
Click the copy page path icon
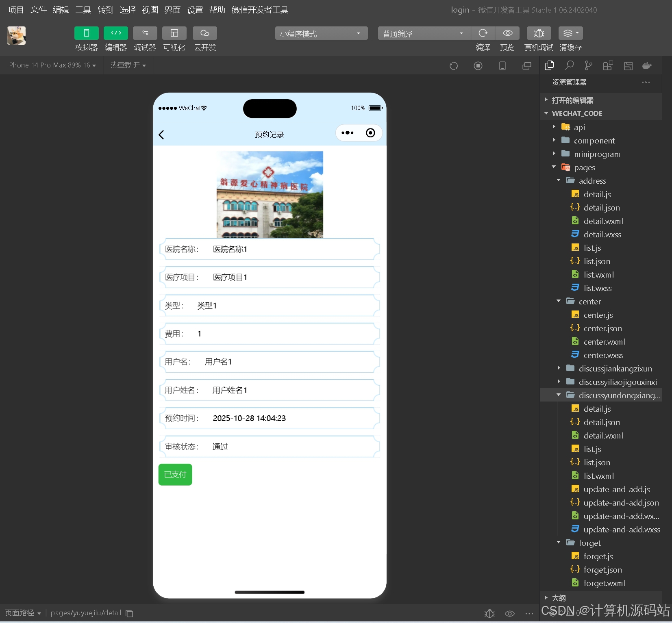pyautogui.click(x=129, y=613)
